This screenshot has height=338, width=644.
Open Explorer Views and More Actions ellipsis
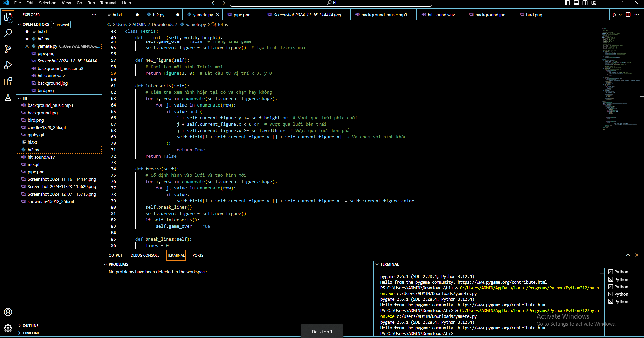(94, 15)
